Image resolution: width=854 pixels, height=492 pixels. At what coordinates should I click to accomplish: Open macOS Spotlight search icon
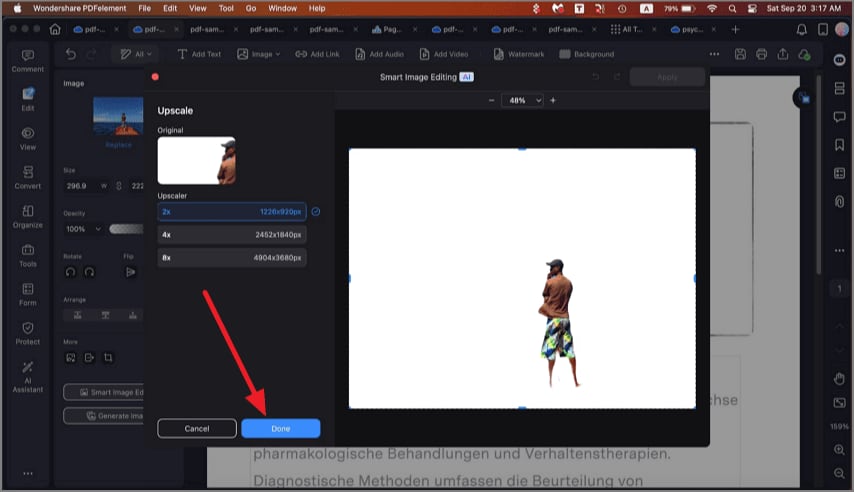click(x=733, y=8)
